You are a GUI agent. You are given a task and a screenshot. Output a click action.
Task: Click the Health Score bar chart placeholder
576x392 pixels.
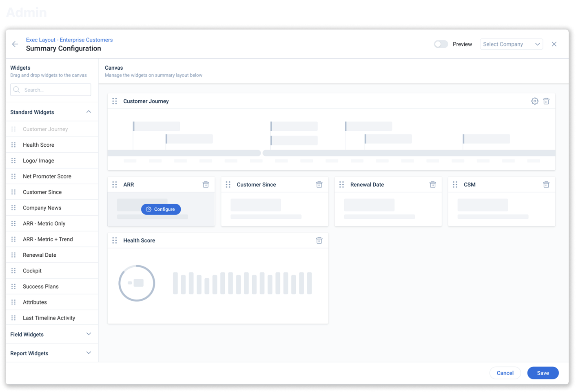tap(242, 283)
